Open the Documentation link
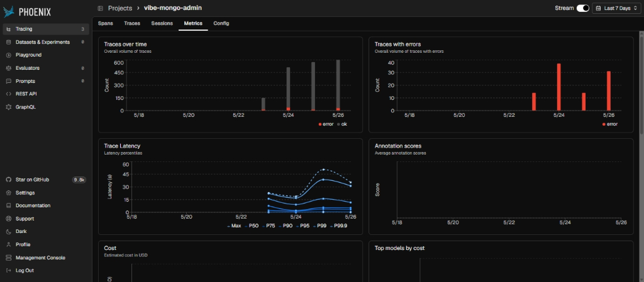Image resolution: width=644 pixels, height=282 pixels. (33, 206)
